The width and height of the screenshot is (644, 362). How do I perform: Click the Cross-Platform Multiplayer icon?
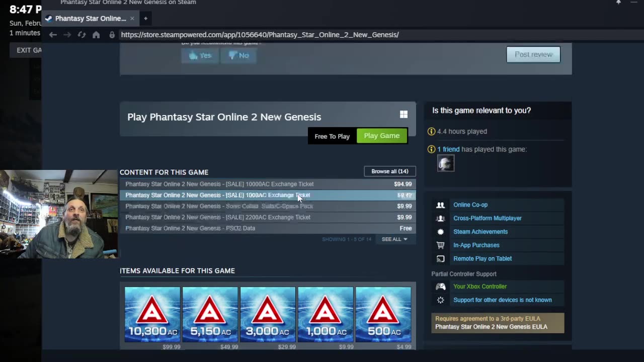(x=440, y=218)
